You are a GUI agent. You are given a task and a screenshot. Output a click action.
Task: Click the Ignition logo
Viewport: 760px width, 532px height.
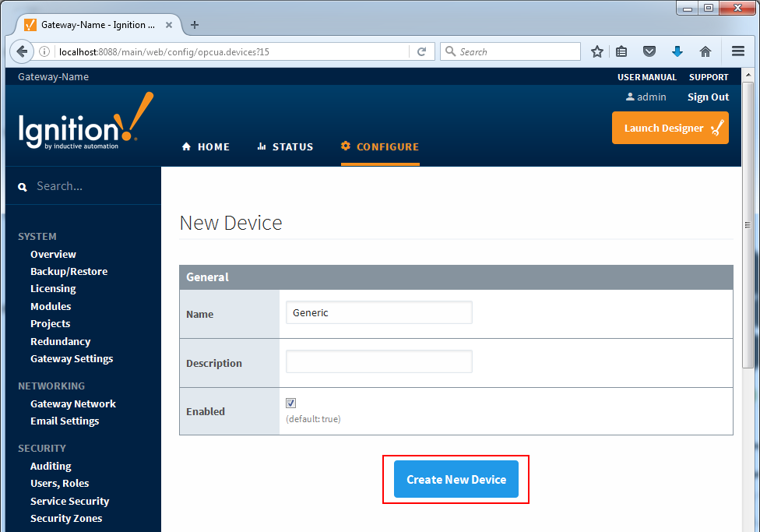86,122
